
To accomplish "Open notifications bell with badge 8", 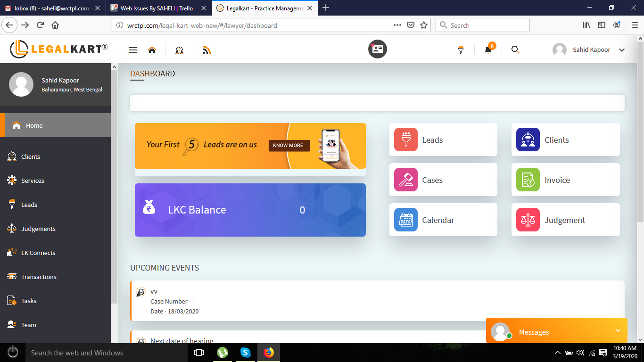I will (x=488, y=50).
